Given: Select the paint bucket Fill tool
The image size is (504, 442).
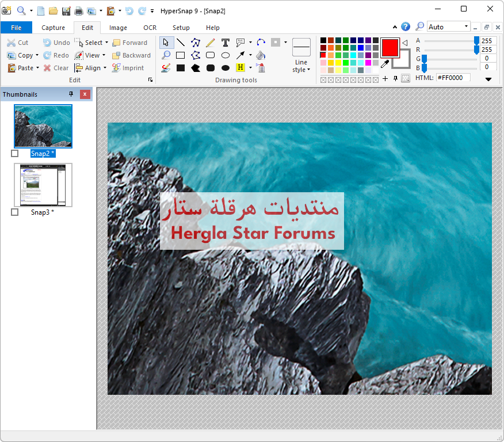Looking at the screenshot, I should point(261,55).
